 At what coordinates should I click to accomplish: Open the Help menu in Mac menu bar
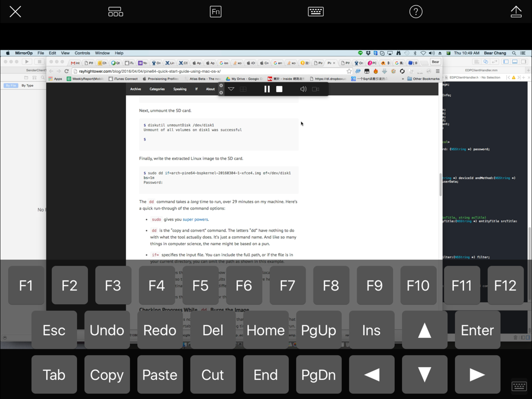pyautogui.click(x=119, y=53)
